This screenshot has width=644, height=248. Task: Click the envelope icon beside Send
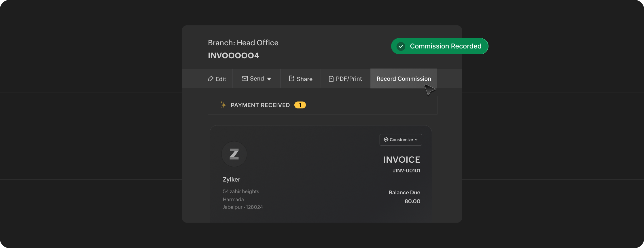click(245, 79)
